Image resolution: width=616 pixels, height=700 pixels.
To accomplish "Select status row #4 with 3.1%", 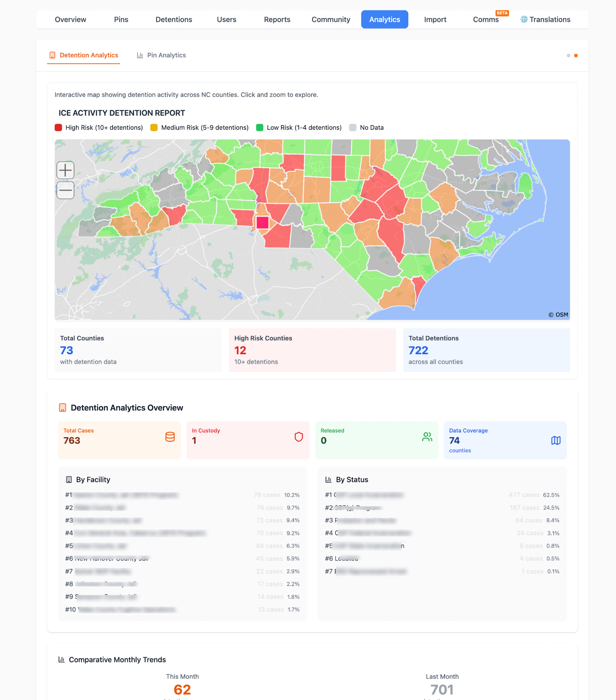I will coord(442,533).
